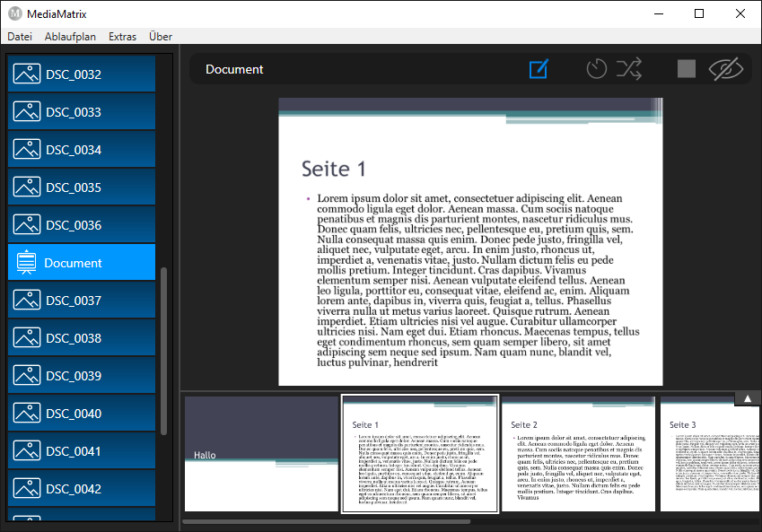Click the MediaMatrix app logo icon
Viewport: 762px width, 532px height.
(14, 13)
